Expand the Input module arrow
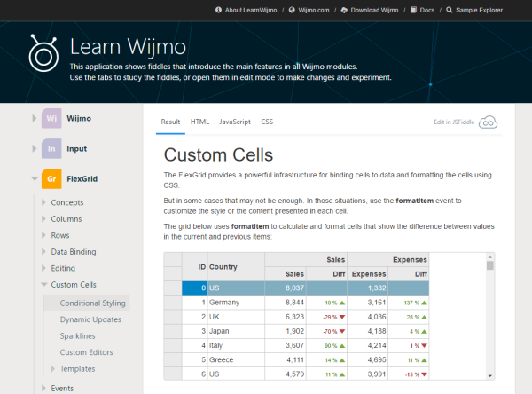This screenshot has height=394, width=532. tap(35, 148)
